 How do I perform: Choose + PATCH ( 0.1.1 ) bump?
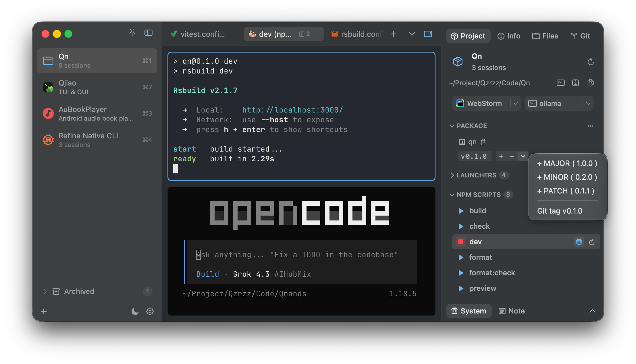567,191
